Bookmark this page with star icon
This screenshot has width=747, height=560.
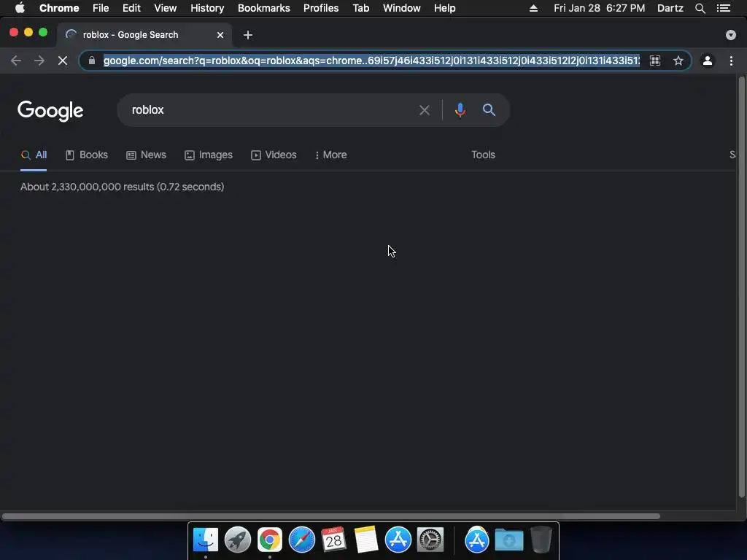678,61
